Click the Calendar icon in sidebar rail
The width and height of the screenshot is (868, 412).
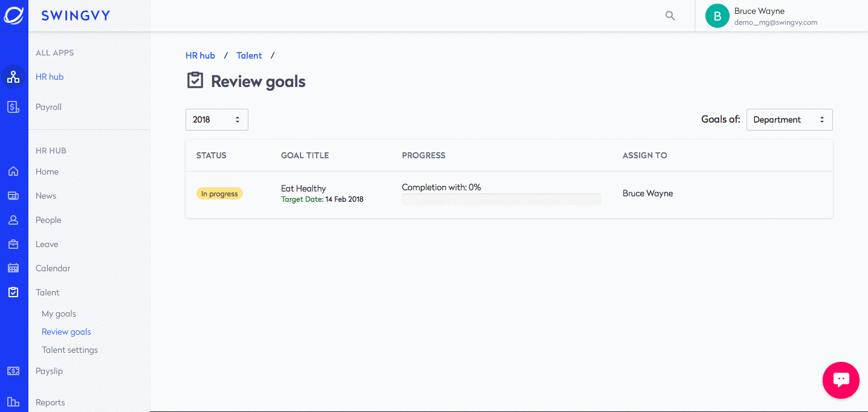click(13, 268)
